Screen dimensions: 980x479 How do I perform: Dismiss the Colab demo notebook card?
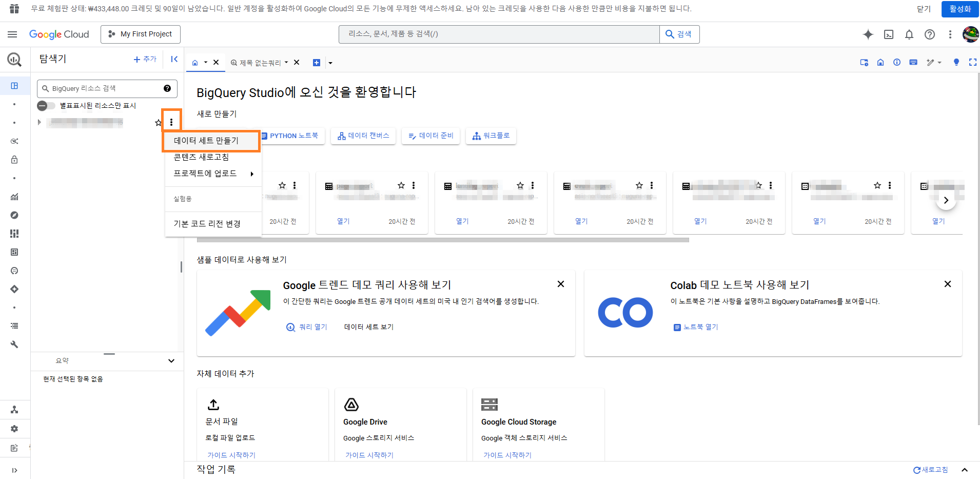pyautogui.click(x=948, y=284)
